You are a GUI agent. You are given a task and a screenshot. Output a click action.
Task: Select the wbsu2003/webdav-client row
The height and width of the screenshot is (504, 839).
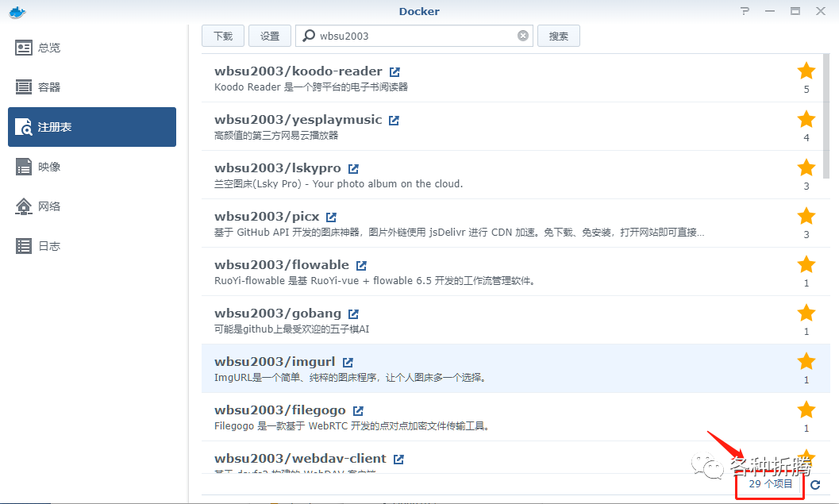pyautogui.click(x=516, y=457)
